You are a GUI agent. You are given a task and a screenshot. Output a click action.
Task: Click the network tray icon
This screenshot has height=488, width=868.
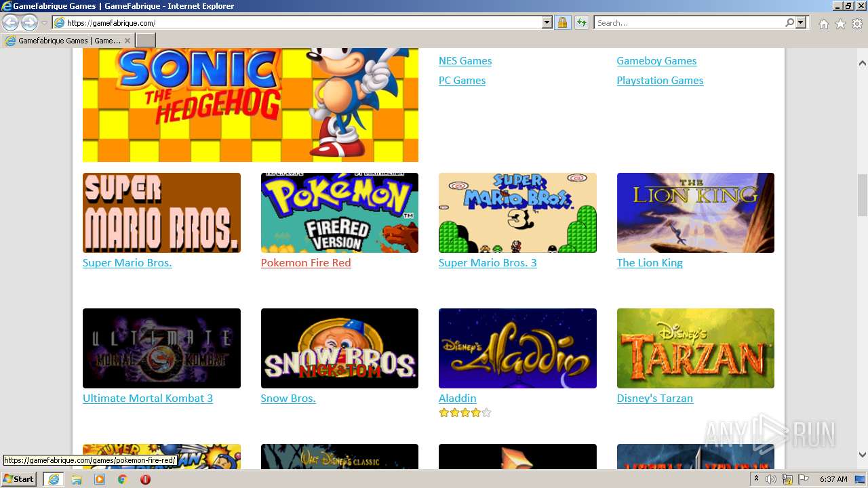787,479
